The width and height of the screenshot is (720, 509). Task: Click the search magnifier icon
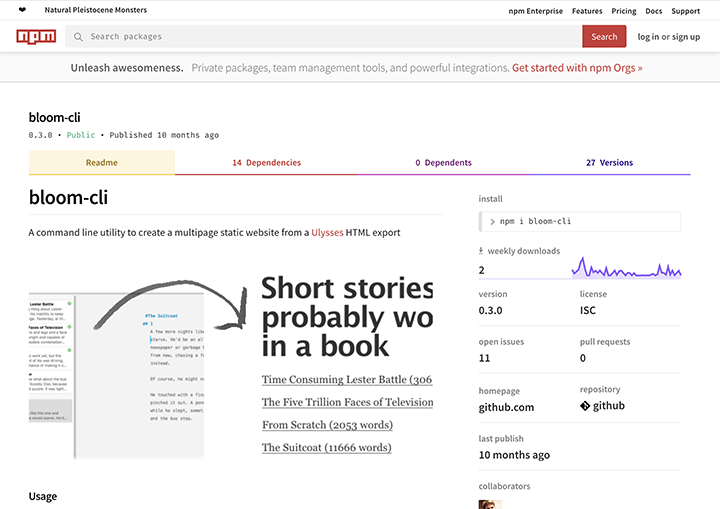tap(78, 37)
